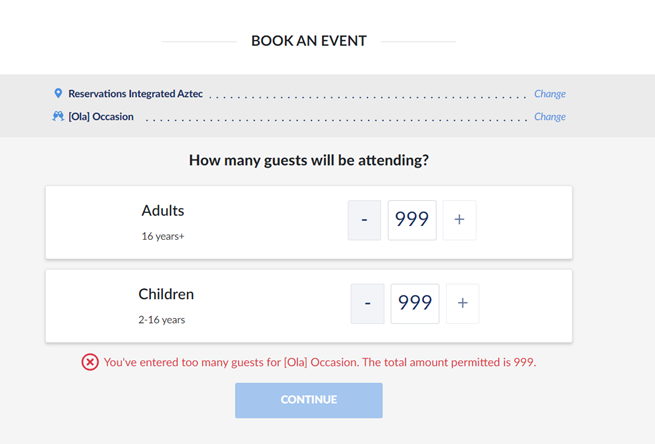The width and height of the screenshot is (655, 444).
Task: Click the red error X icon
Action: 90,362
